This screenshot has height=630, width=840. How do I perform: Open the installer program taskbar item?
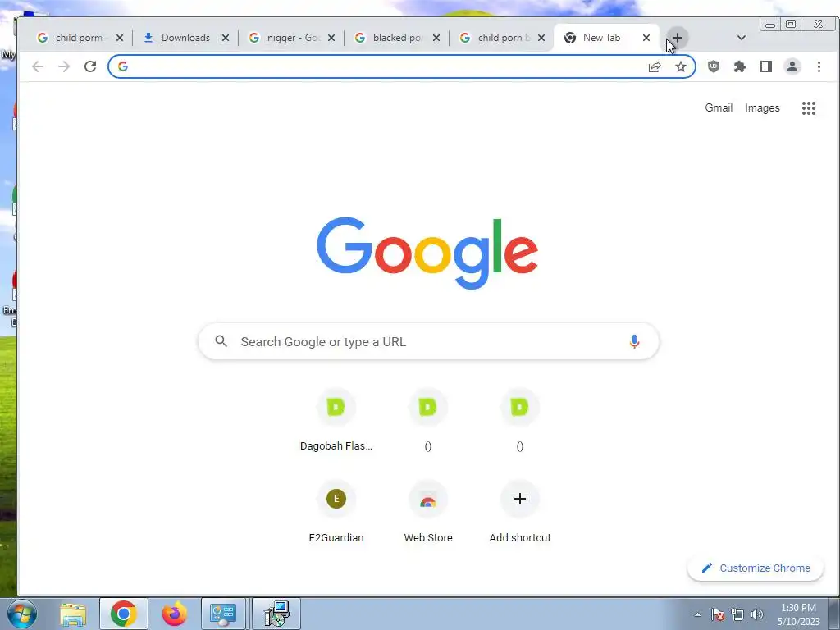pyautogui.click(x=276, y=614)
